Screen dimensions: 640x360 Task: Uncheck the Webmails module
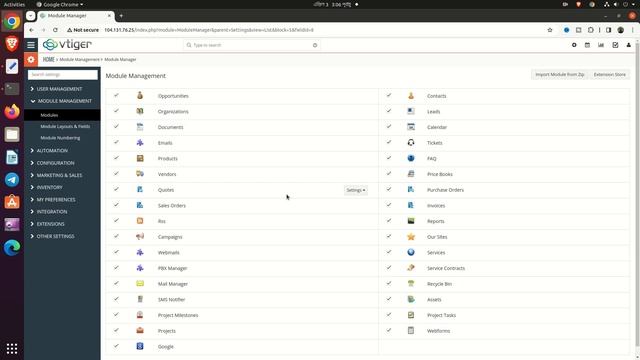tap(116, 252)
